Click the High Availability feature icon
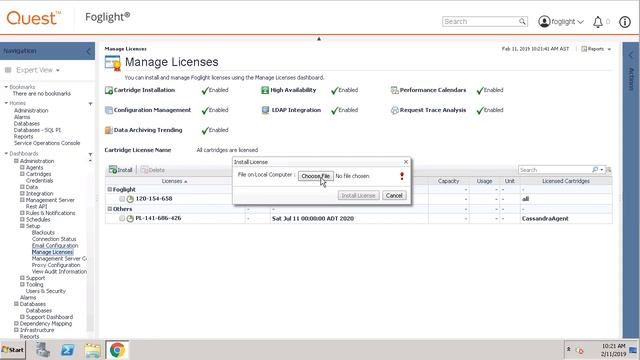 pos(265,90)
